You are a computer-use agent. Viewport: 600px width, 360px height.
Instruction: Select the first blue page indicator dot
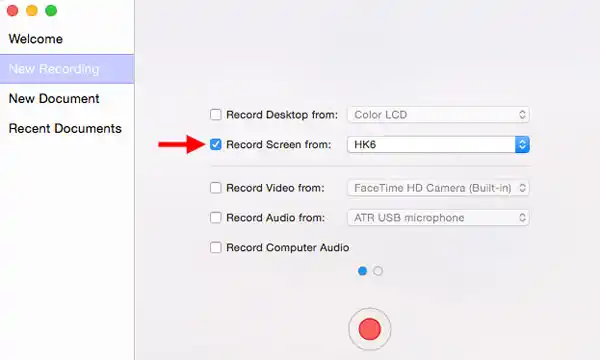coord(362,271)
